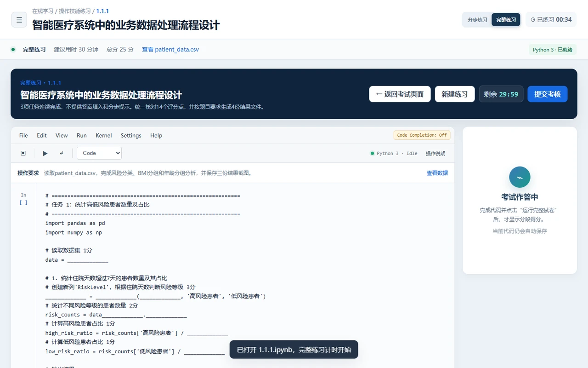The height and width of the screenshot is (368, 588).
Task: Click the 'low_risk_ratio' code line
Action: [135, 351]
